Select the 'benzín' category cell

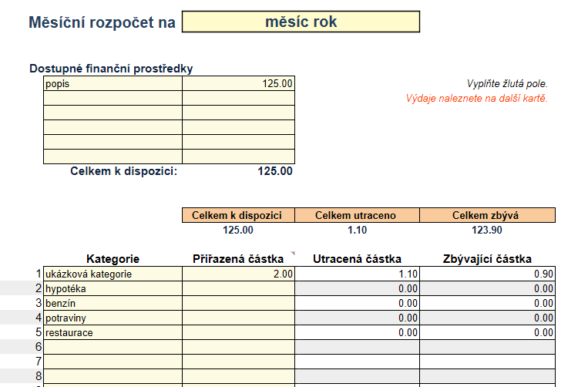[113, 303]
